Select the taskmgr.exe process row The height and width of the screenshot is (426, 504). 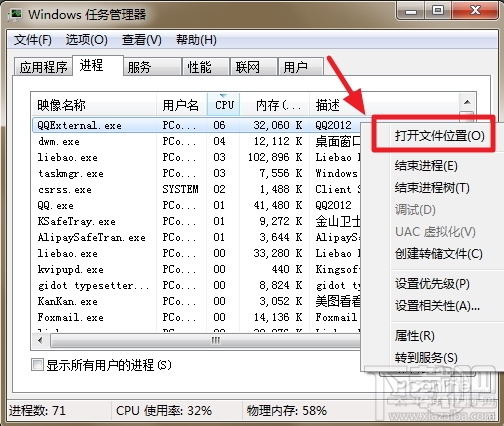[197, 173]
